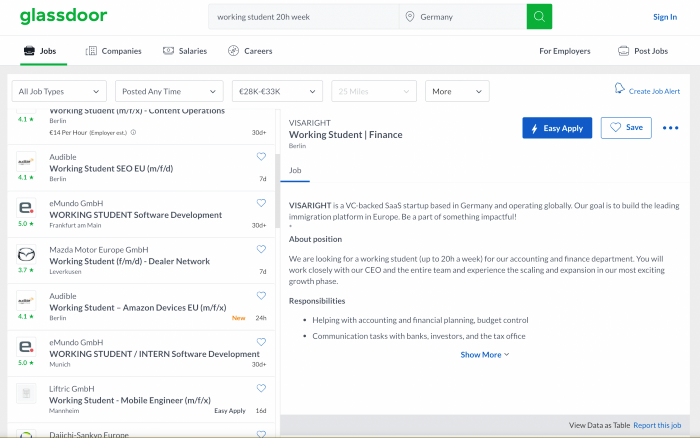Open the All Job Types dropdown
Screen dimensions: 700x438
[x=59, y=91]
